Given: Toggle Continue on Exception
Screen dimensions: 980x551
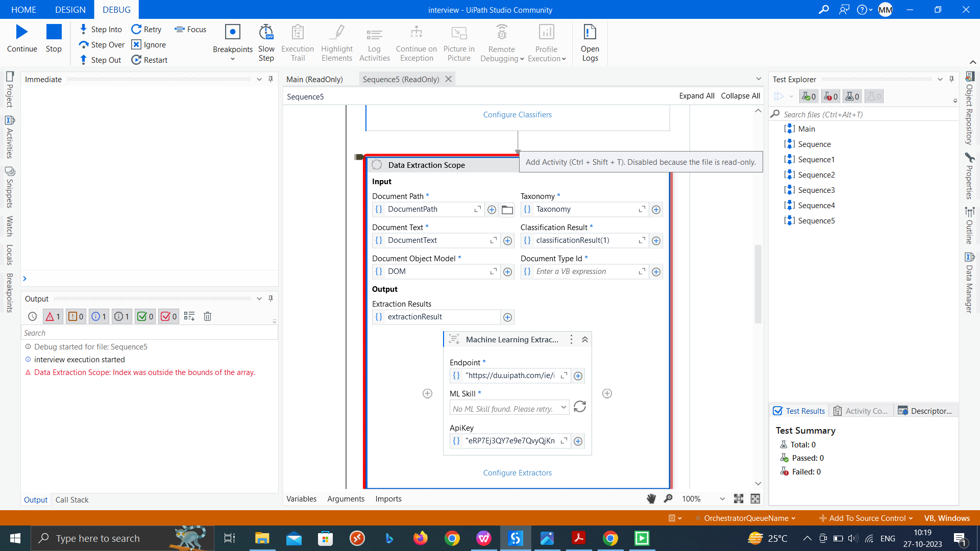Looking at the screenshot, I should point(416,43).
